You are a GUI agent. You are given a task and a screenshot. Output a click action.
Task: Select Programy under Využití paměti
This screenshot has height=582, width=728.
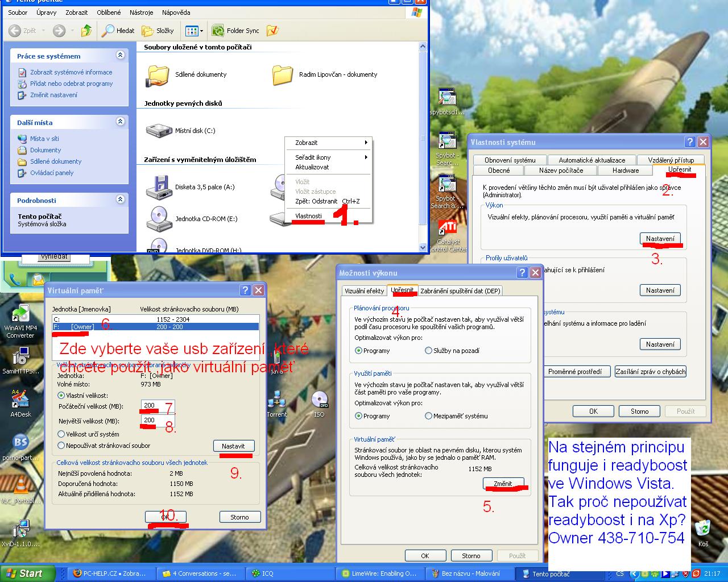373,416
